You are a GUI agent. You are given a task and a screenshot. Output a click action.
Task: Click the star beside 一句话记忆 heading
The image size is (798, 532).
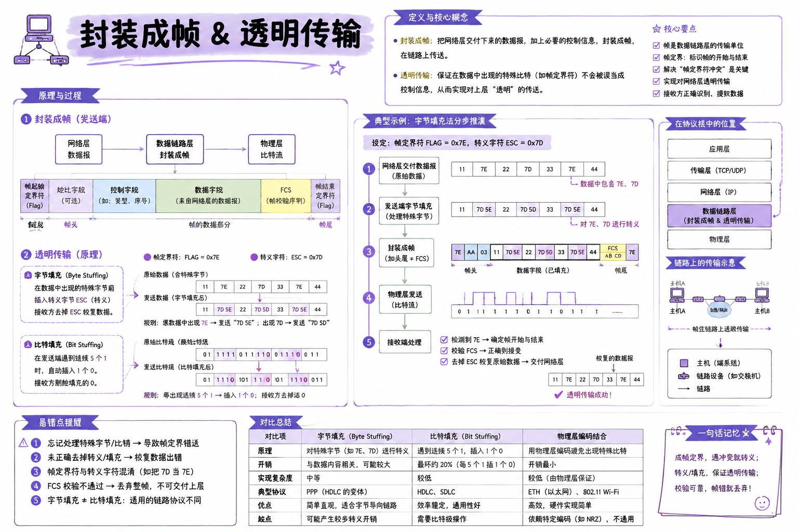pos(746,433)
